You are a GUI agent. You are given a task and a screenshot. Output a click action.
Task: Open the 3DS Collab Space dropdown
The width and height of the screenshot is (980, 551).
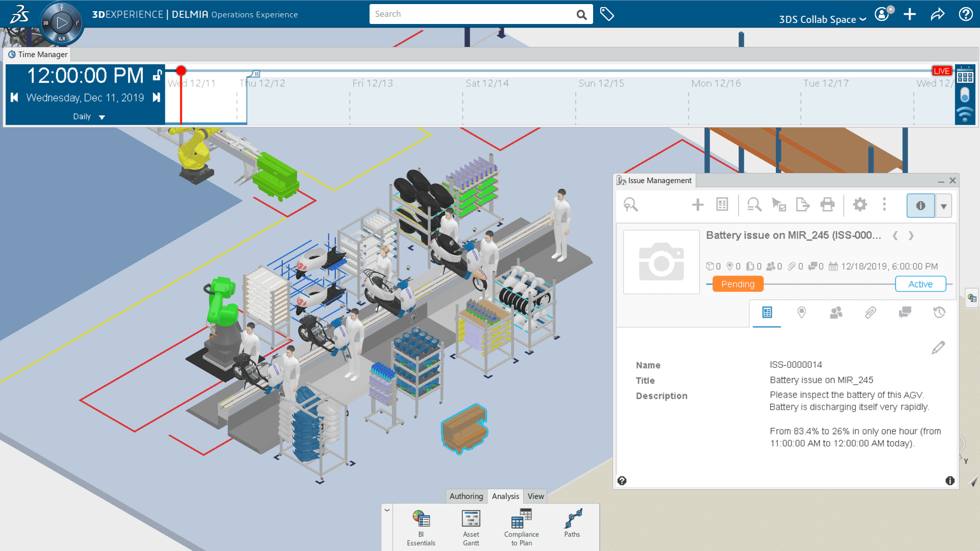[x=822, y=19]
